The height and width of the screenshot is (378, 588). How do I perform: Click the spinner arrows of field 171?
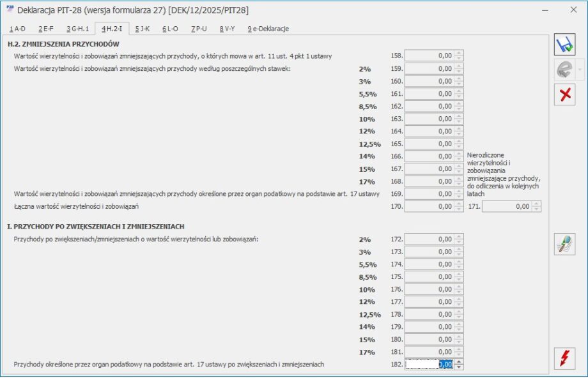coord(537,206)
